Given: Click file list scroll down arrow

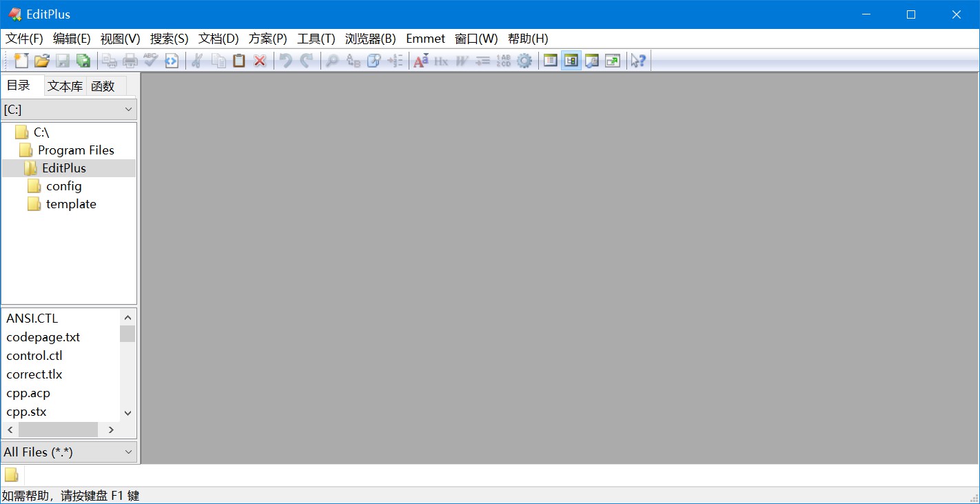Looking at the screenshot, I should 127,413.
